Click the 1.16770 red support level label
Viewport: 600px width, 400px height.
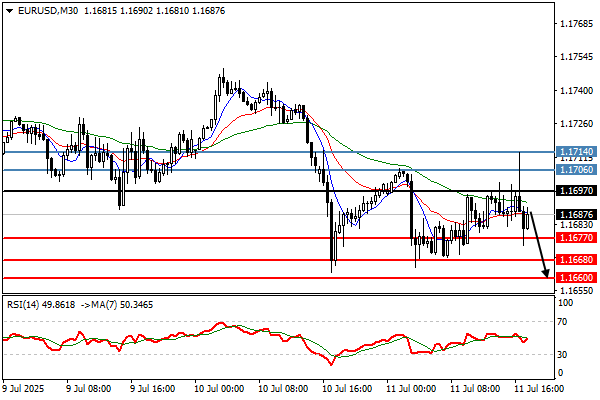[x=576, y=238]
